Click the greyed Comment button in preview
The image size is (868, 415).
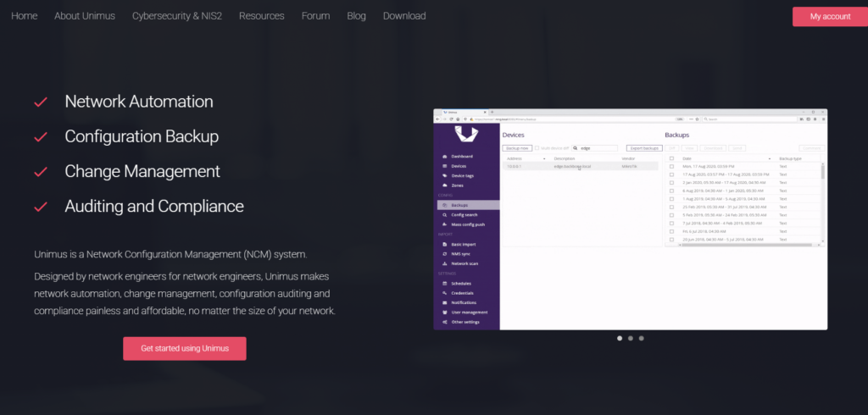tap(812, 148)
